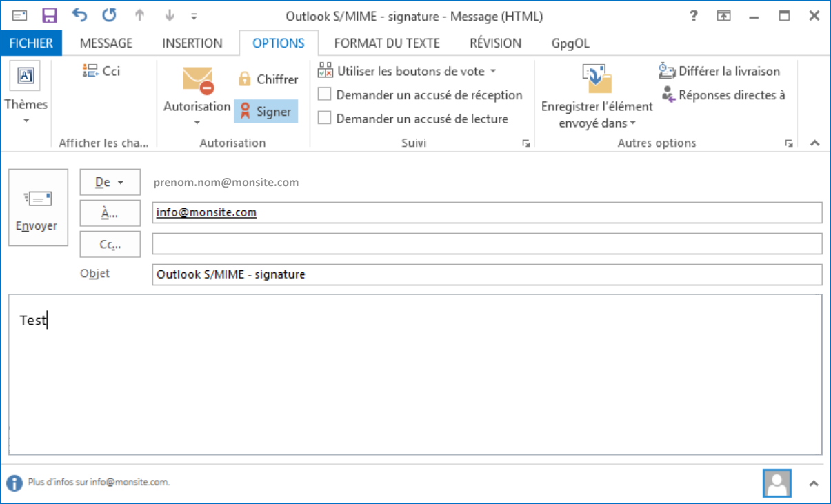Expand the Autorisation dropdown arrow

pos(197,123)
